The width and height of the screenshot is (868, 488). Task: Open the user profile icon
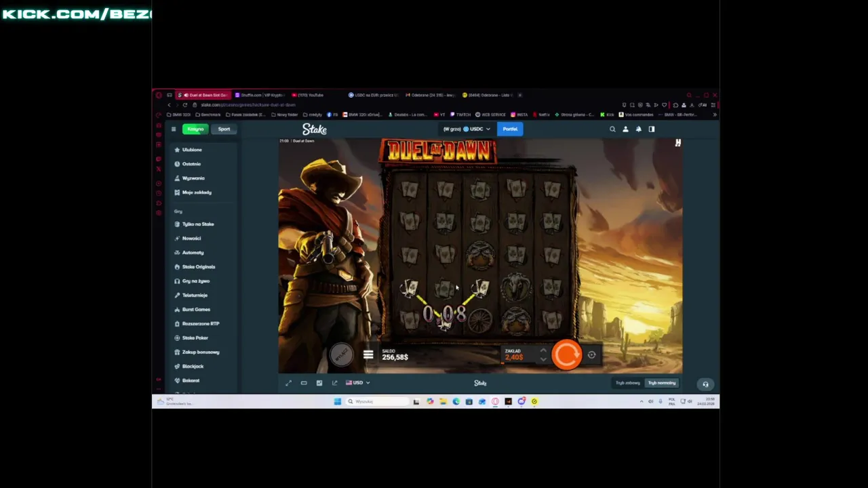coord(625,129)
